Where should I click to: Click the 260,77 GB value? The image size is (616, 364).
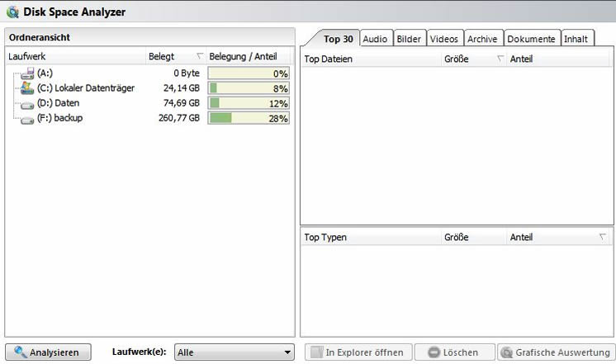tap(179, 118)
